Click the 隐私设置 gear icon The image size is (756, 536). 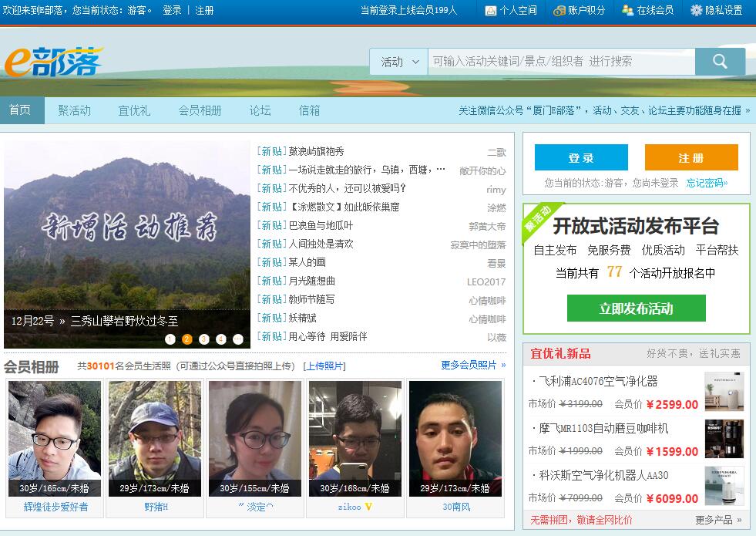pyautogui.click(x=697, y=10)
